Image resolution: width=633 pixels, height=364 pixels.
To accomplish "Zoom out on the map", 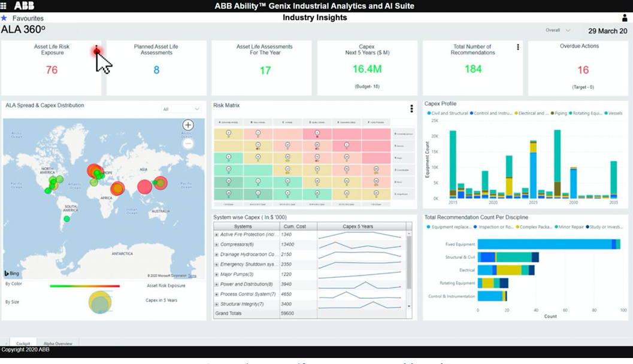I will (x=188, y=144).
